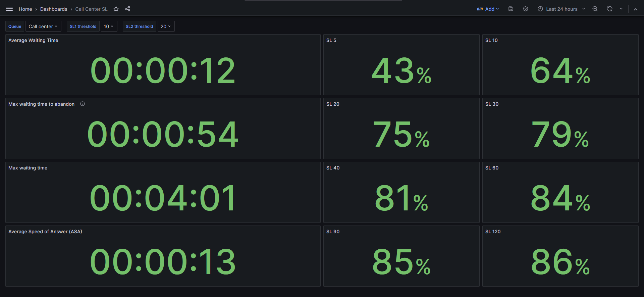Open the Last 24 hours time range picker
The width and height of the screenshot is (644, 297).
coord(563,9)
